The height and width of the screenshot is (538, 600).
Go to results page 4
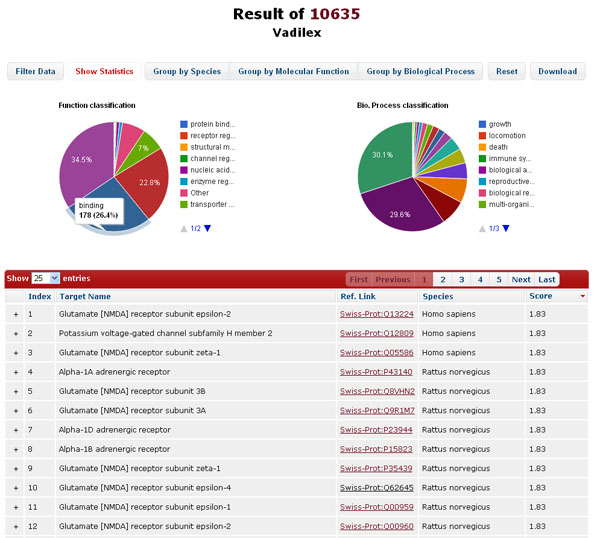[480, 279]
